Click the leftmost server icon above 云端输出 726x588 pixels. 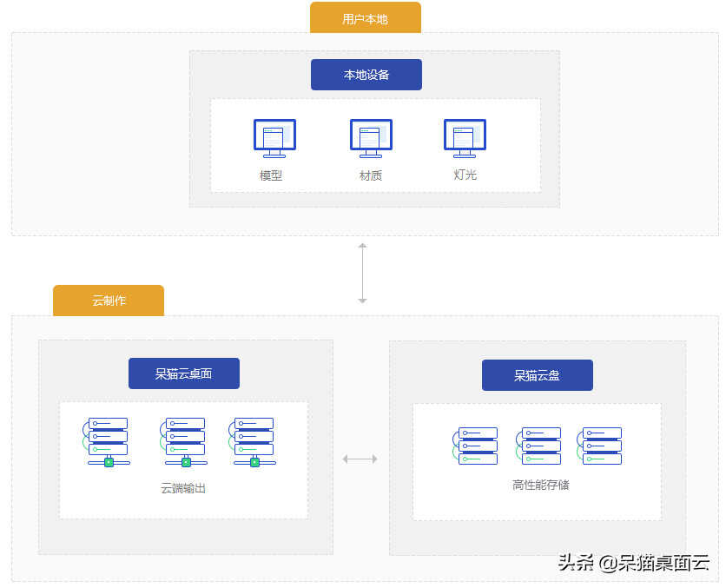(x=107, y=442)
